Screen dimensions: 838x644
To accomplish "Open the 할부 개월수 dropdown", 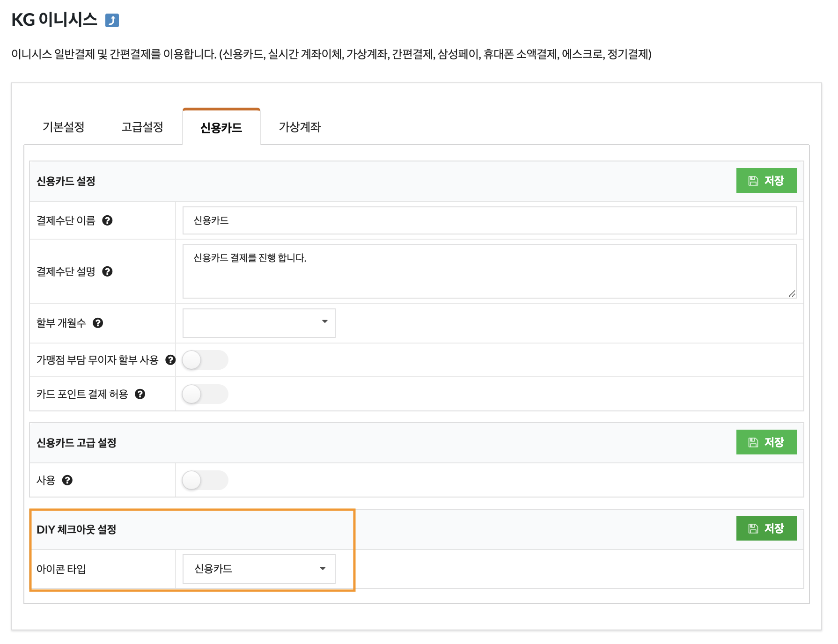I will click(259, 323).
